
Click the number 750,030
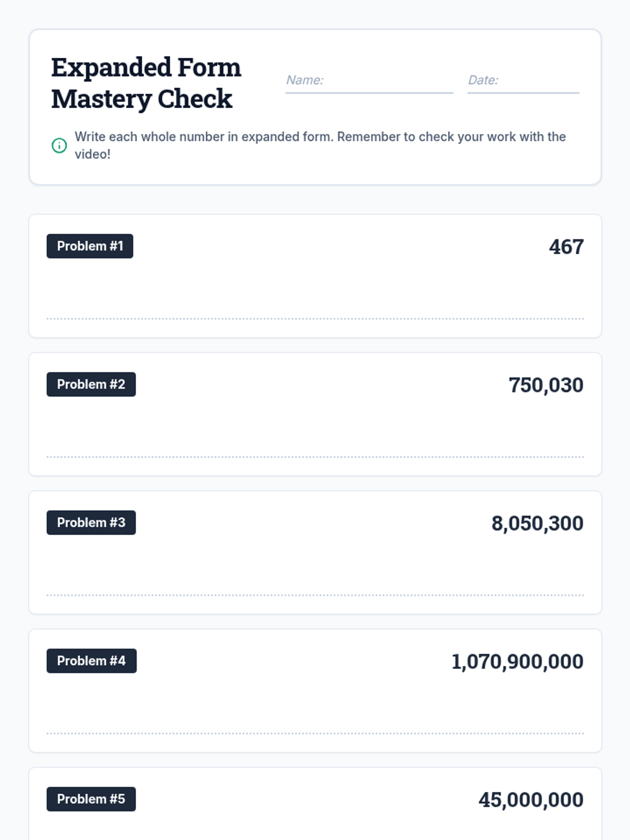(x=545, y=385)
